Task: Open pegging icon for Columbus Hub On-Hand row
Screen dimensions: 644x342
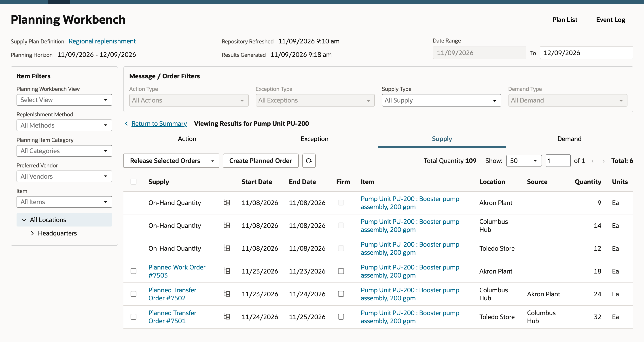Action: coord(227,225)
